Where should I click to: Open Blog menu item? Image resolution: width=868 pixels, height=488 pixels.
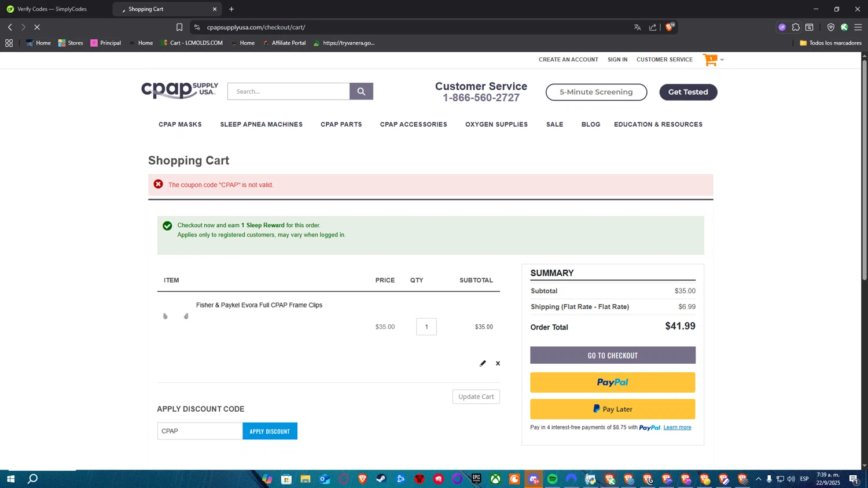[590, 124]
